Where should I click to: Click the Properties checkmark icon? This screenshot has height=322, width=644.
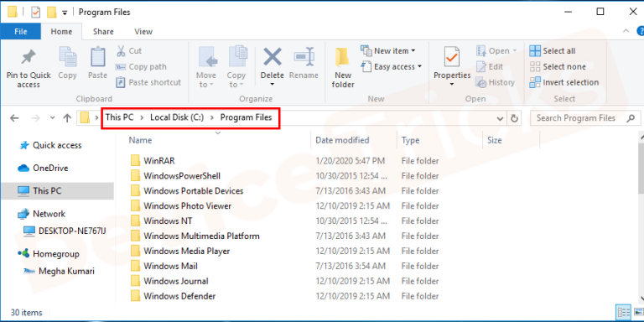[452, 58]
